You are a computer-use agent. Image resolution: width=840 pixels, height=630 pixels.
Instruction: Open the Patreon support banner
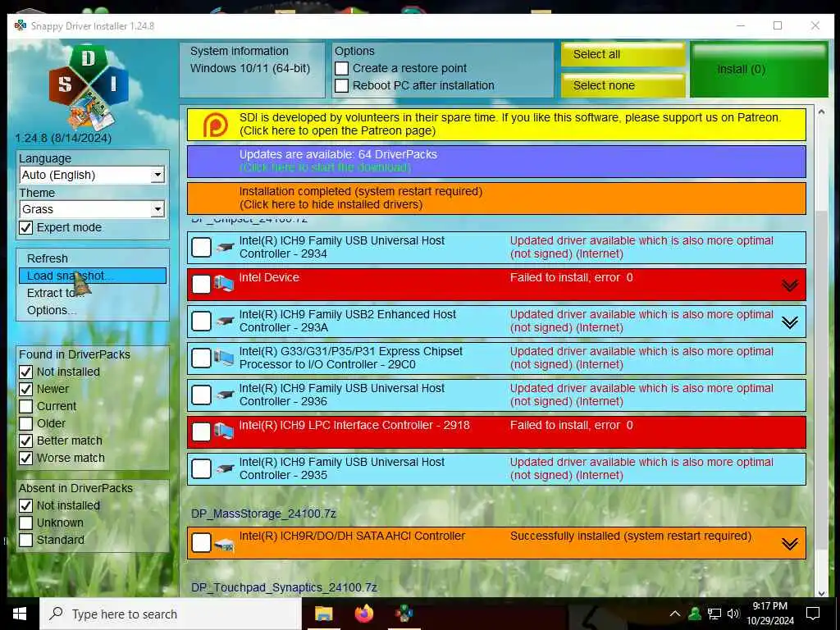coord(496,125)
